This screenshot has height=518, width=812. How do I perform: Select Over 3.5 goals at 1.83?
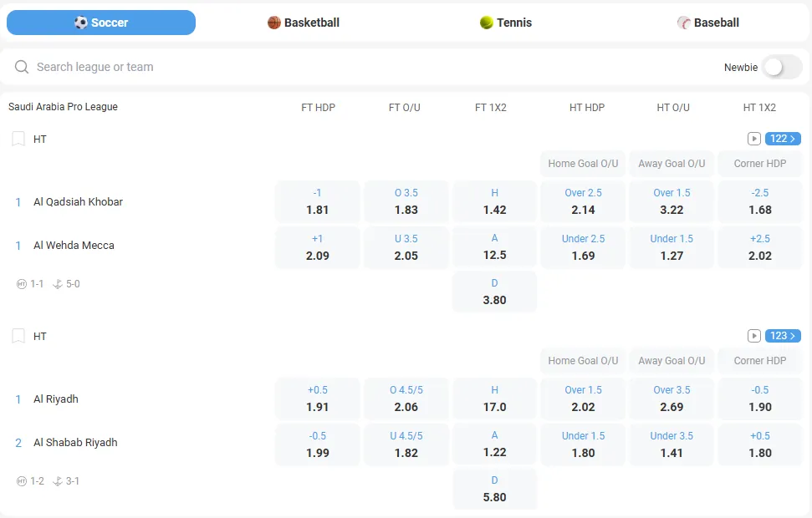(406, 201)
